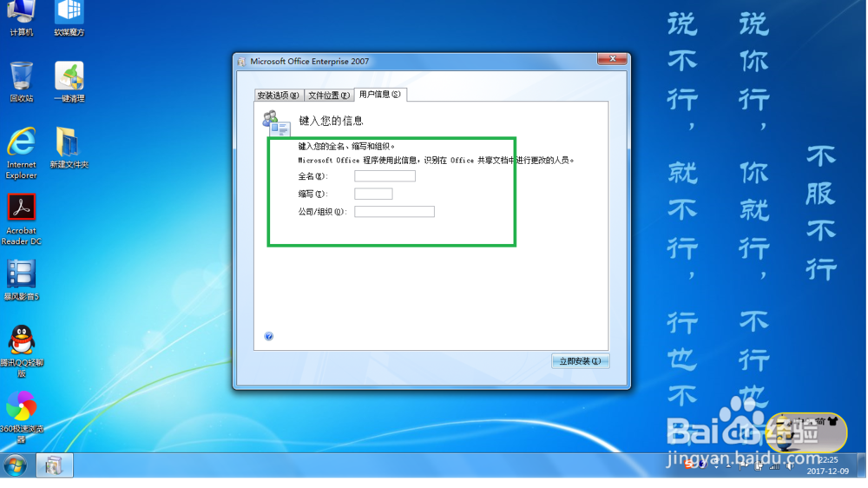Select the 一键清理 desktop icon
Image resolution: width=868 pixels, height=488 pixels.
(x=69, y=82)
